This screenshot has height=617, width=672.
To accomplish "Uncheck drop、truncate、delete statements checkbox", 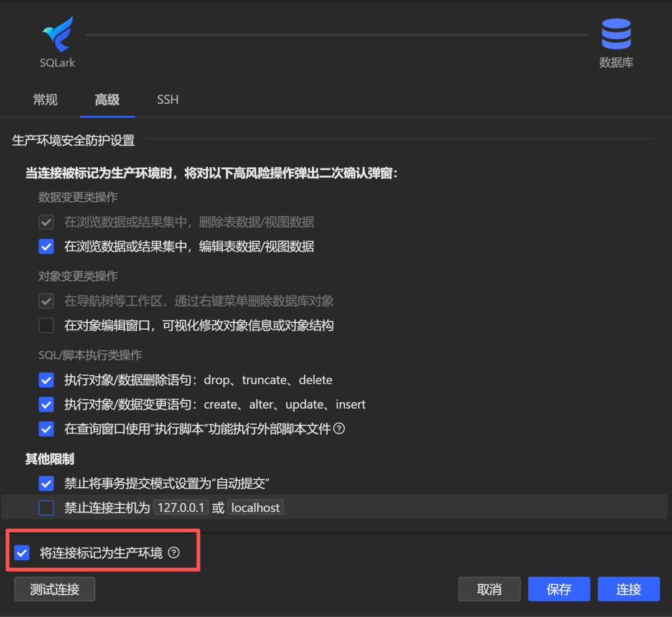I will pyautogui.click(x=46, y=380).
